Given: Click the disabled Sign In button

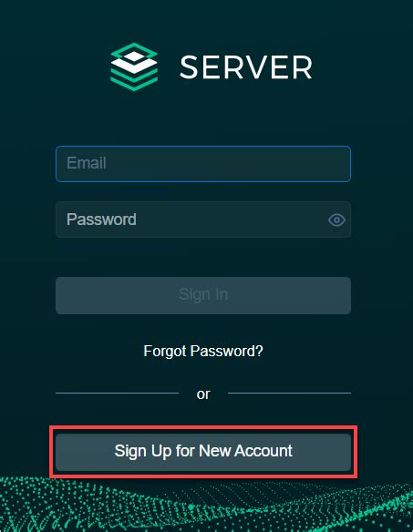Looking at the screenshot, I should click(203, 295).
